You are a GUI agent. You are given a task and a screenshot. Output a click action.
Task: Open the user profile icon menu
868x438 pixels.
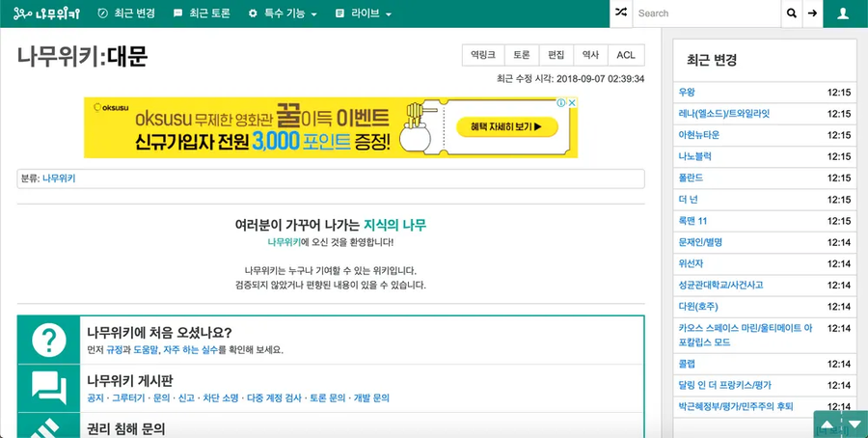[843, 14]
